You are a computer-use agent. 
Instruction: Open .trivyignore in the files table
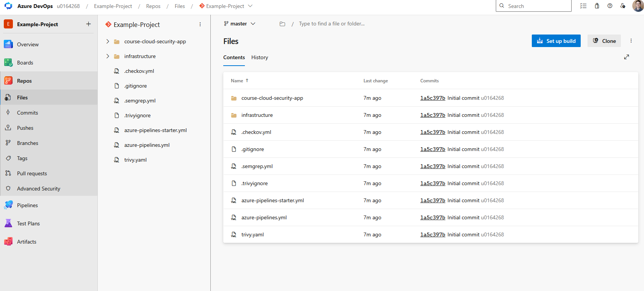(x=254, y=183)
